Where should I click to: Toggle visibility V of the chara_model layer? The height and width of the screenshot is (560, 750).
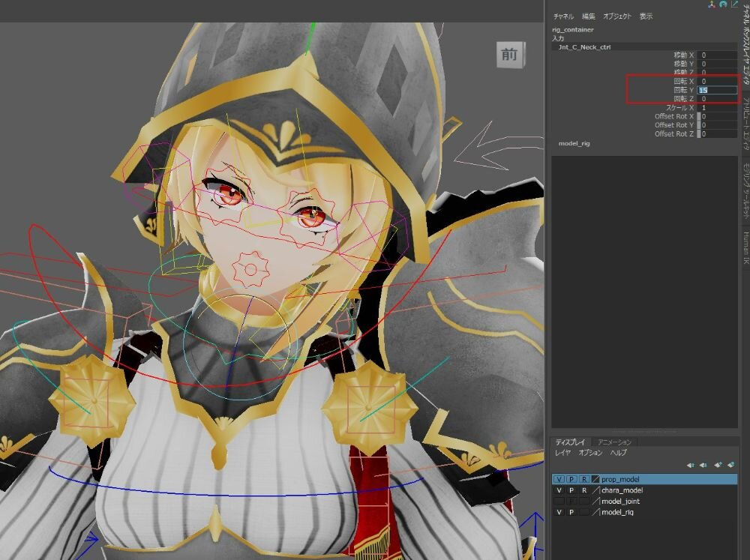(x=559, y=490)
